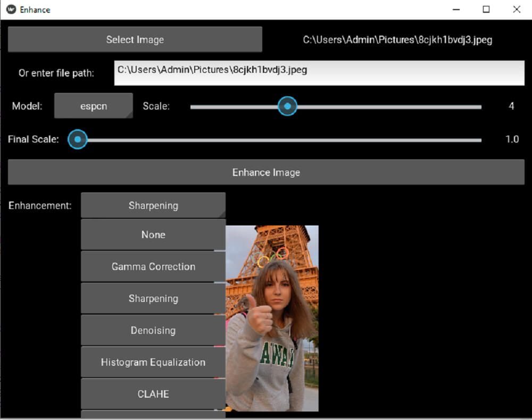532x420 pixels.
Task: Maximize the Enhance window
Action: tap(486, 10)
